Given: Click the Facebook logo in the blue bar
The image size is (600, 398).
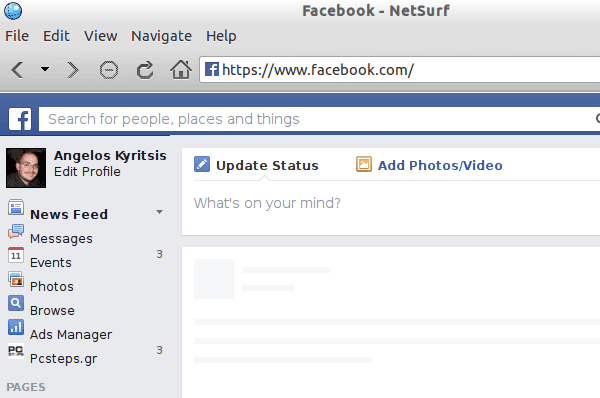Looking at the screenshot, I should (20, 119).
